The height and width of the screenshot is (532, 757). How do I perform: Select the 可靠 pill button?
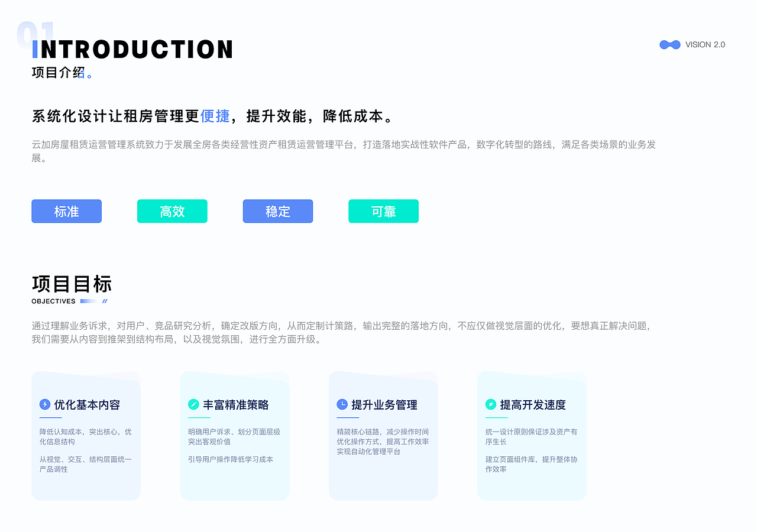[x=383, y=211]
